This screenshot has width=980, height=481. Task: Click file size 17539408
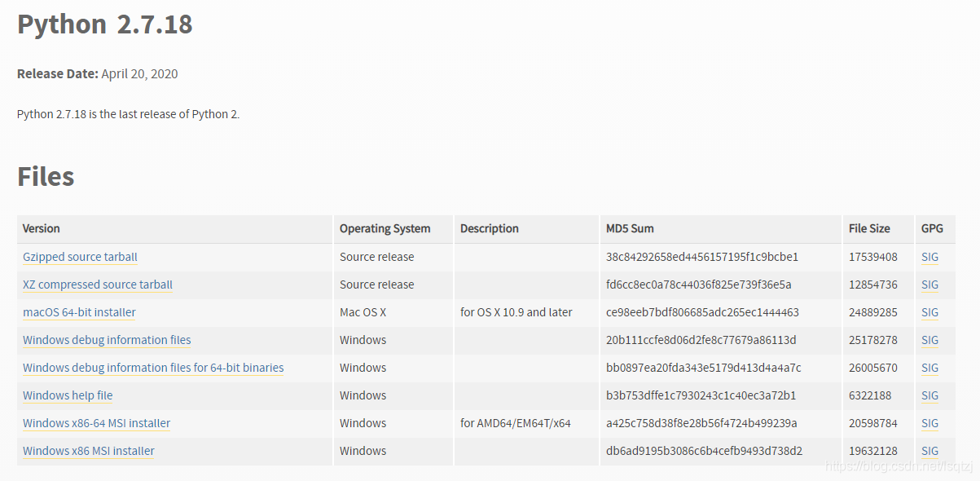tap(873, 257)
